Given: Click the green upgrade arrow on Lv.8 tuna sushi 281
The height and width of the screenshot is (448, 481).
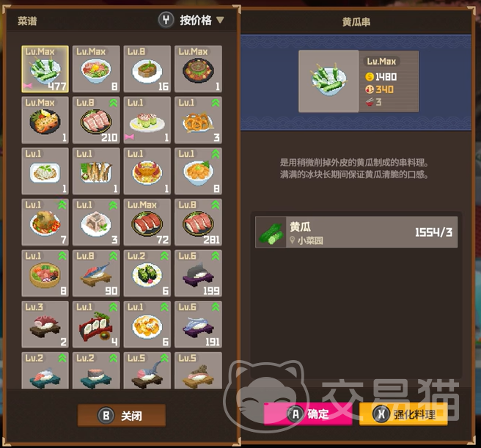Looking at the screenshot, I should click(x=216, y=205).
